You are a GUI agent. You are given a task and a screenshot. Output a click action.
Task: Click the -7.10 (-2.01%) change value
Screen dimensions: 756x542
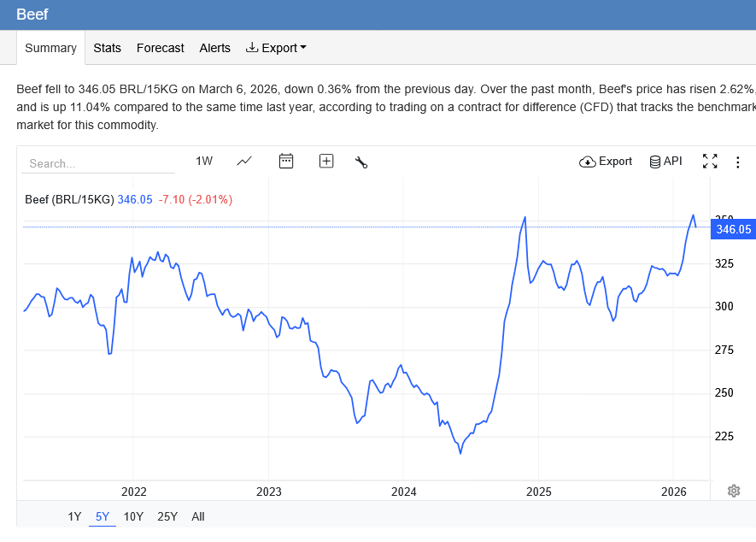tap(196, 199)
